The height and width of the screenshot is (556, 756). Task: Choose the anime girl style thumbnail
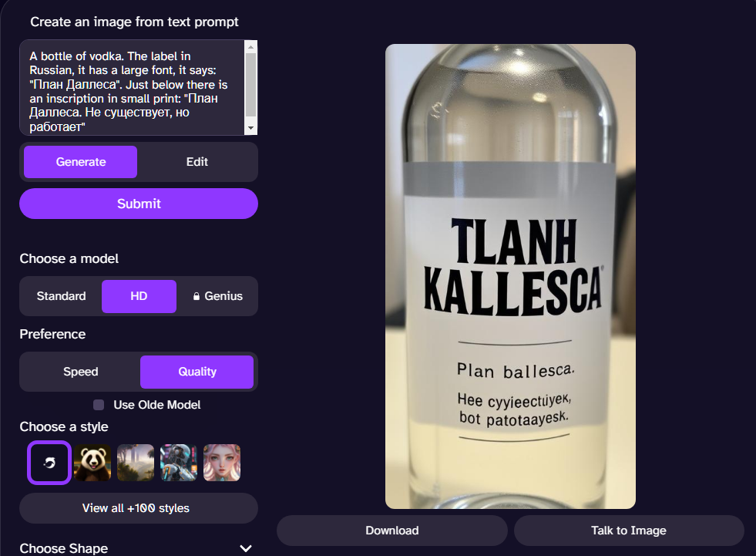[x=222, y=463]
